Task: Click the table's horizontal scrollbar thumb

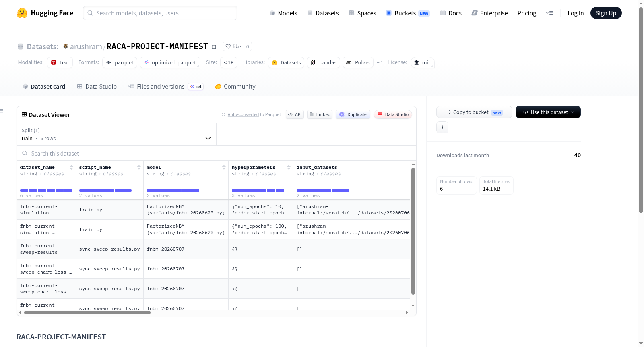Action: [x=87, y=312]
